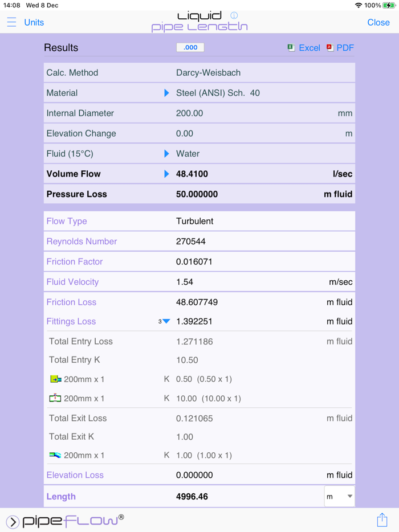Viewport: 399px width, 532px height.
Task: Tap the round arrow Pipe Flow logo icon
Action: (x=13, y=522)
